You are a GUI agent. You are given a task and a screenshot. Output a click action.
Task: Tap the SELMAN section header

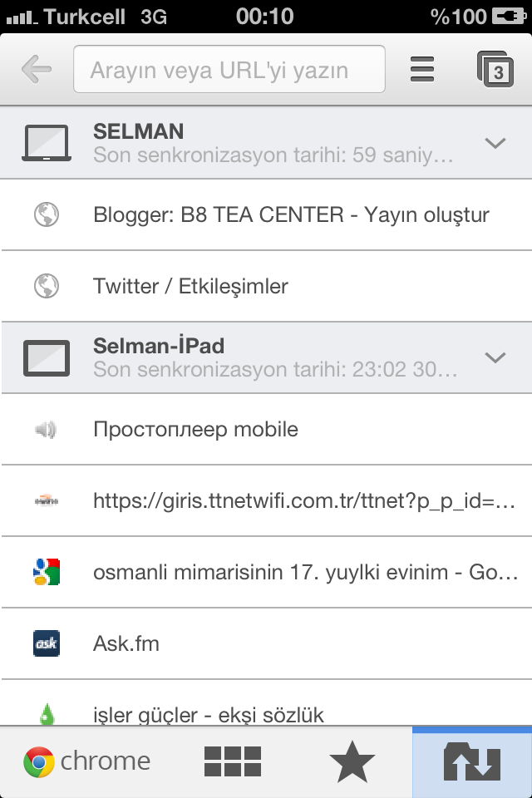[x=266, y=143]
